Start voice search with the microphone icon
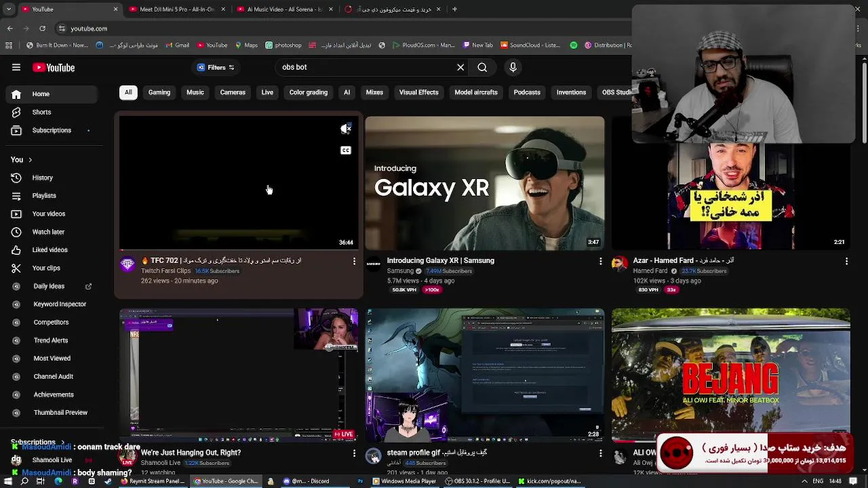 (x=513, y=67)
